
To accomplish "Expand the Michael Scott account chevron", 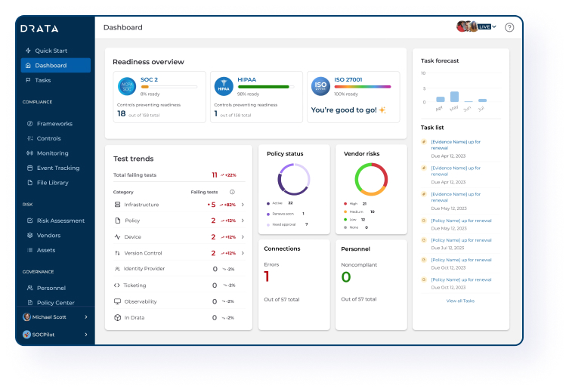I will [x=86, y=317].
